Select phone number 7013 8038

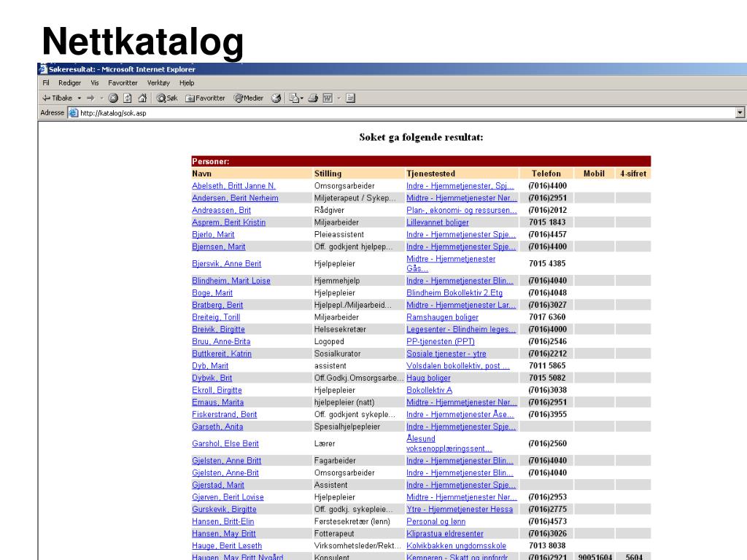pyautogui.click(x=547, y=545)
